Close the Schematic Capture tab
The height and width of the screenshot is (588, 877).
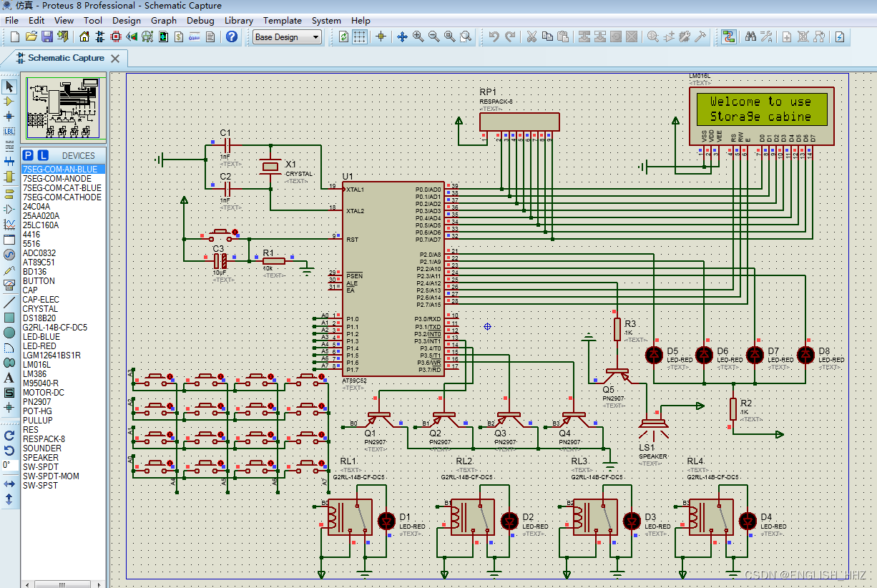115,58
